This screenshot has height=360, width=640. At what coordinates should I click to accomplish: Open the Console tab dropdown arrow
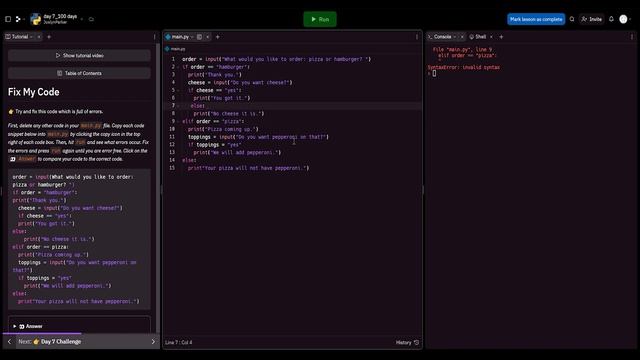455,37
